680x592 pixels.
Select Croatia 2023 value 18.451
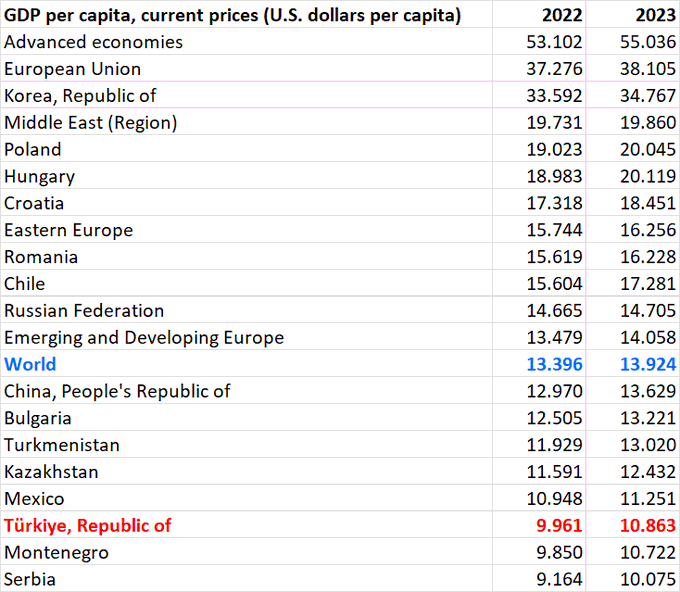click(x=648, y=203)
